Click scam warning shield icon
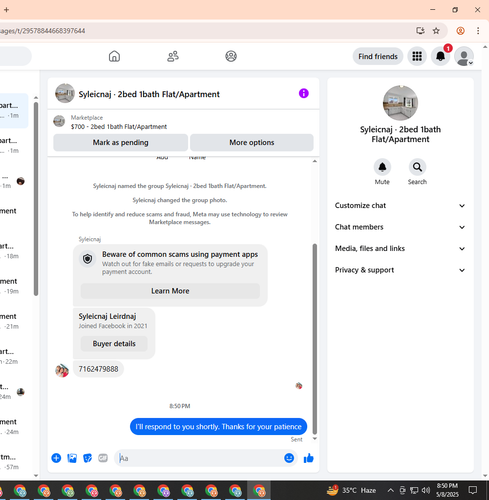Screen dimensions: 489x500 pyautogui.click(x=87, y=259)
